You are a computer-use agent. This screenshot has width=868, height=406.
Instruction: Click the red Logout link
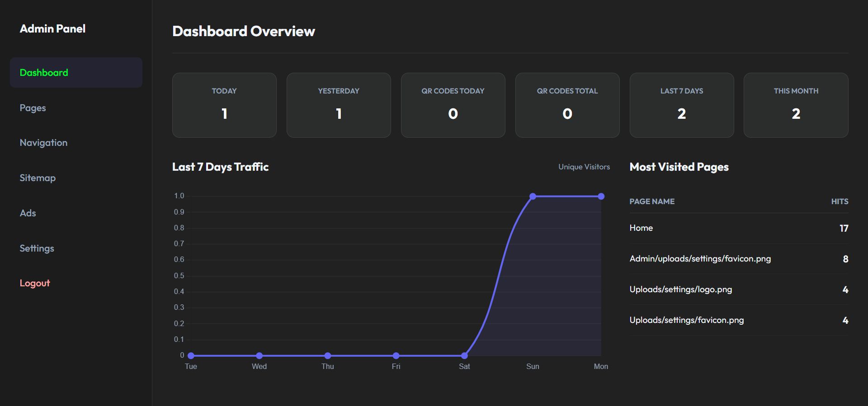tap(35, 283)
